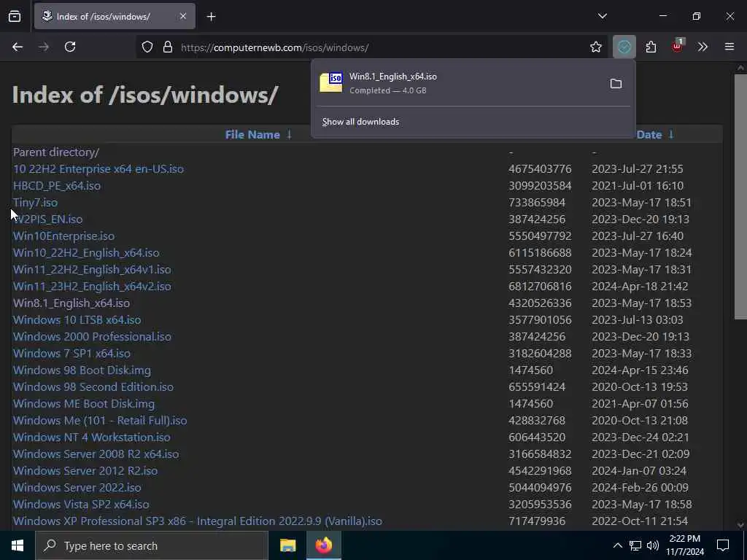This screenshot has height=560, width=747.
Task: Open the Extensions puzzle icon
Action: (x=651, y=47)
